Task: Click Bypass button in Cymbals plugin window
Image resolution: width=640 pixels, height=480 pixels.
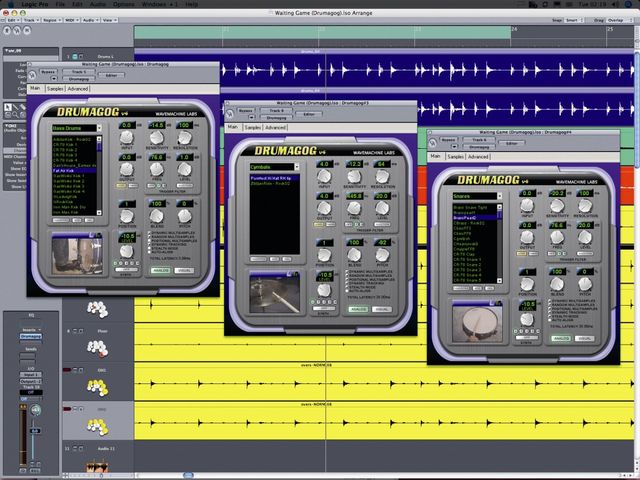Action: [x=246, y=111]
